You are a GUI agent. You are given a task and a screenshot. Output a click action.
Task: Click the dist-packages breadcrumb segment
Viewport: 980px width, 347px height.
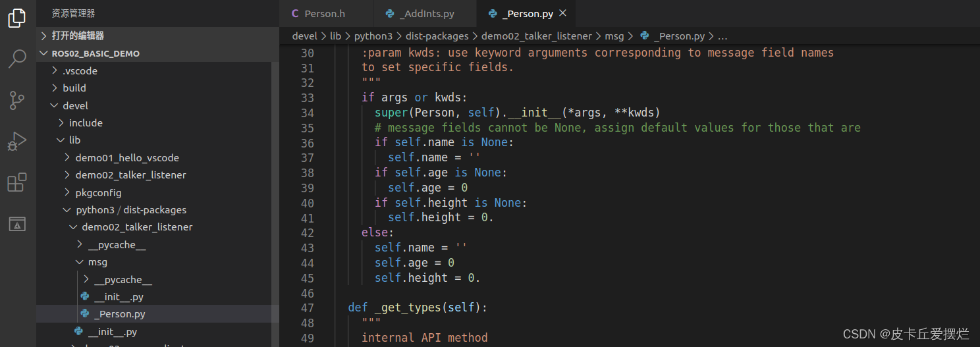pyautogui.click(x=437, y=36)
